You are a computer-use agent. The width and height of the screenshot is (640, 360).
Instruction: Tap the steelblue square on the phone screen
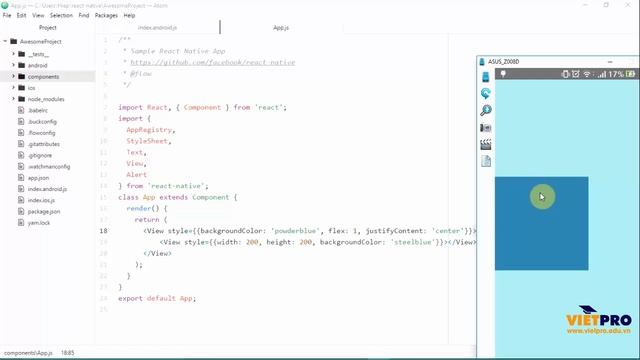542,223
